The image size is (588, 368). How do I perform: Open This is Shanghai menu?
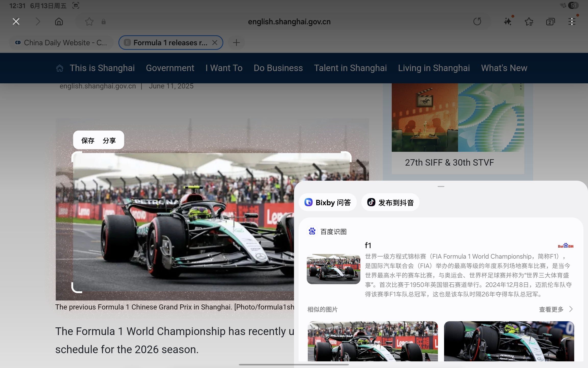point(102,68)
